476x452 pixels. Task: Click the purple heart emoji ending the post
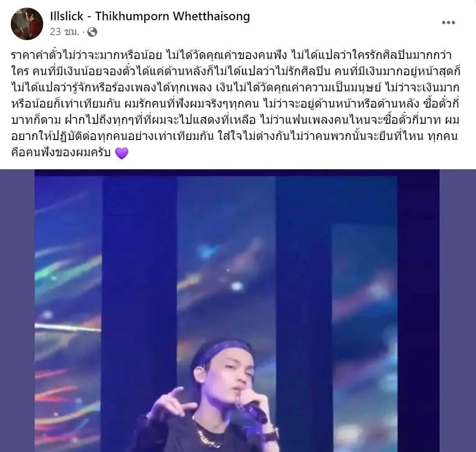[x=121, y=153]
